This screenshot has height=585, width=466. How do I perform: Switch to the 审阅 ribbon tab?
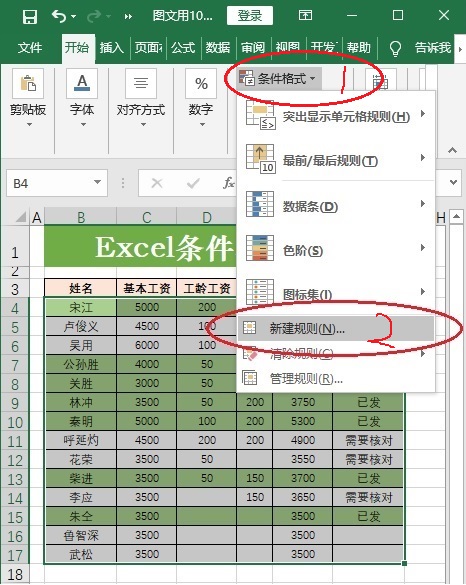(x=253, y=47)
